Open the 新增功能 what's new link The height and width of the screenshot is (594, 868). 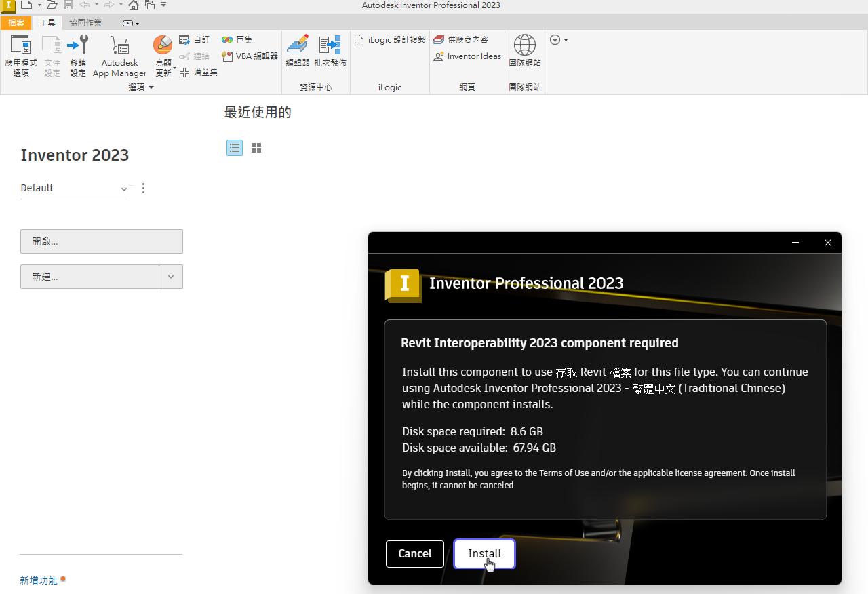(39, 580)
